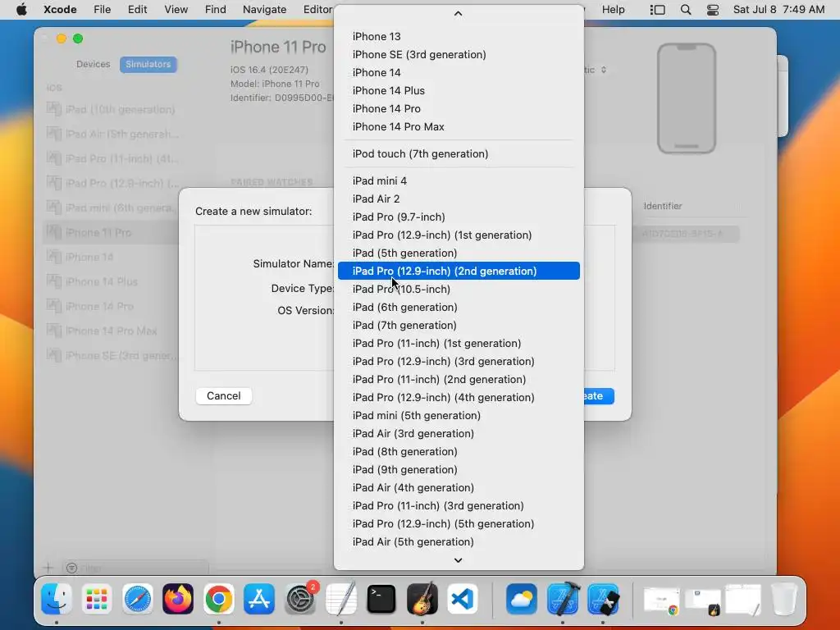Open System Settings with badge

point(300,599)
